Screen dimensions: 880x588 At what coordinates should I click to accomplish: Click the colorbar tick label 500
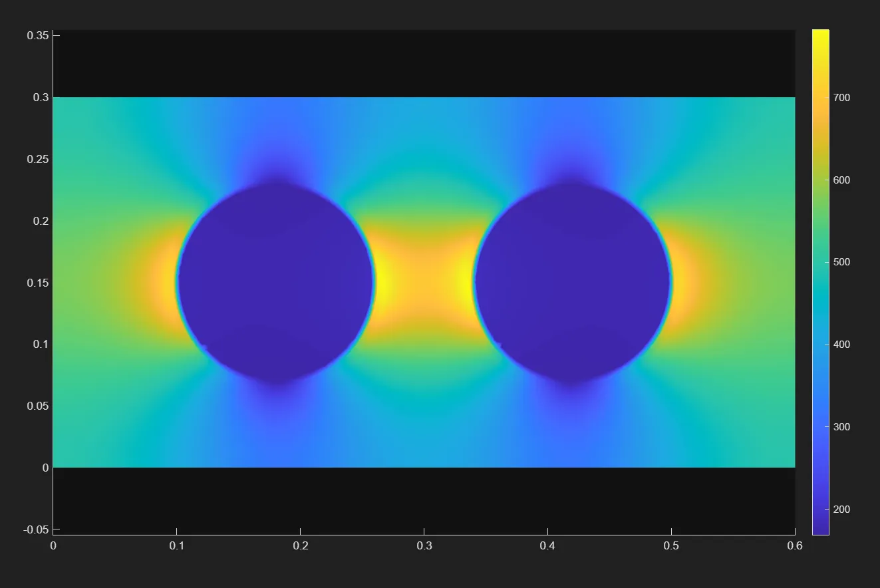tap(841, 262)
